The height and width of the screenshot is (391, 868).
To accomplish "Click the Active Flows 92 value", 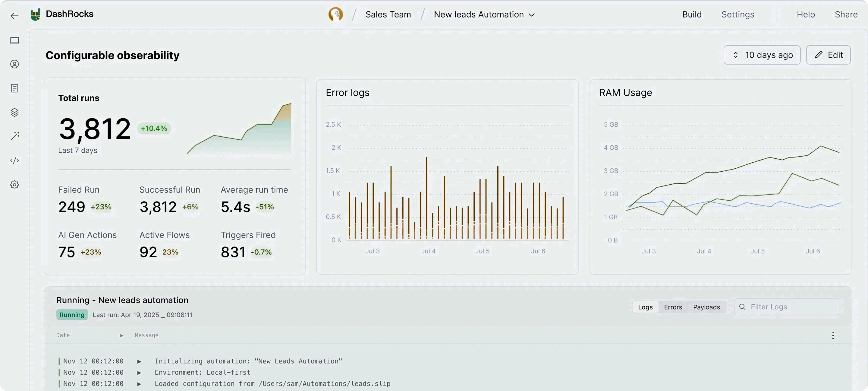I will pos(148,252).
